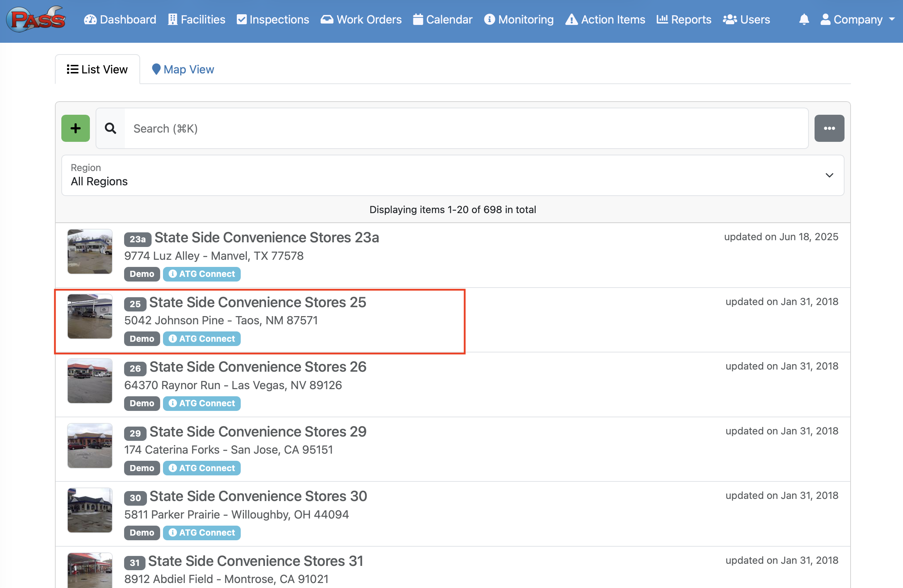Click ATG Connect badge for Stores 23a
Screen dimensions: 903x588
201,274
